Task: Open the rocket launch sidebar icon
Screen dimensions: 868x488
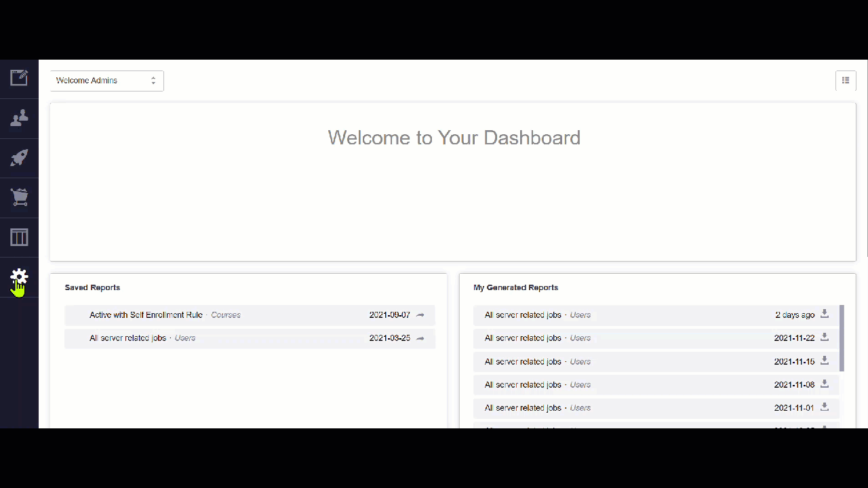Action: pos(19,158)
